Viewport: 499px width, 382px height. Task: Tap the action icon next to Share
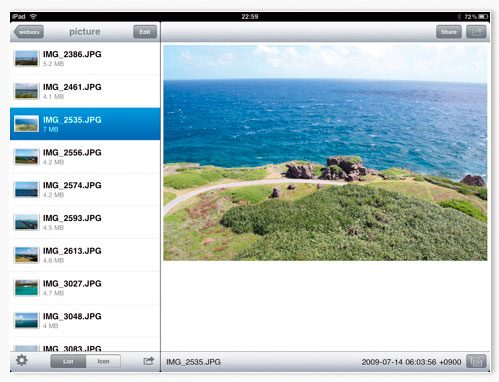pyautogui.click(x=476, y=32)
